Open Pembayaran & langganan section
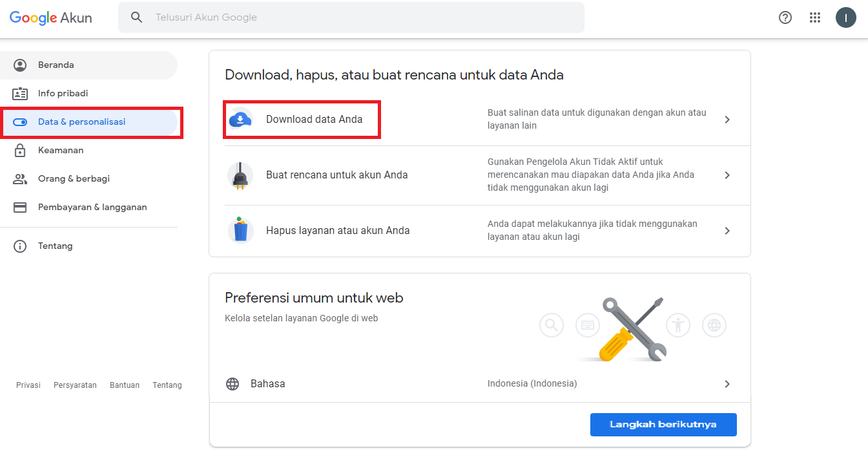This screenshot has height=459, width=868. tap(92, 208)
